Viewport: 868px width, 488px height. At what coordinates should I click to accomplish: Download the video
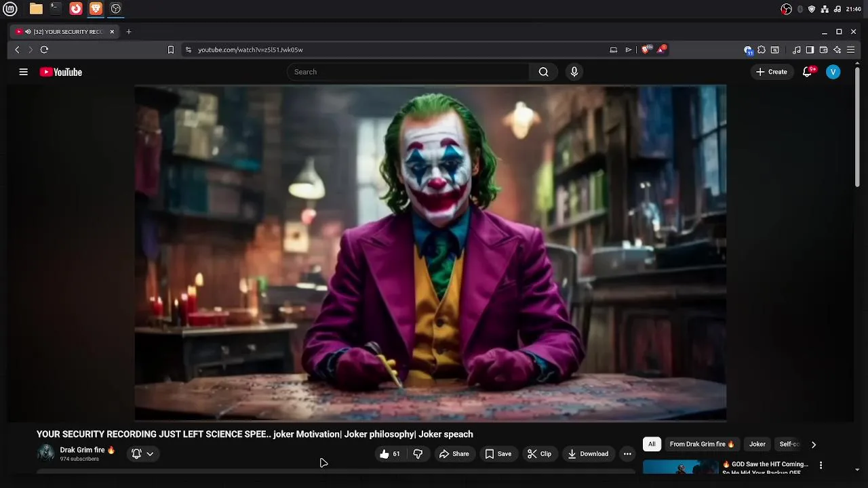pos(588,454)
